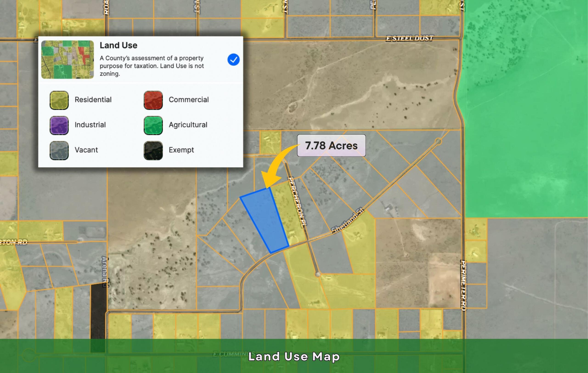
Task: Click the Land Use panel title
Action: [x=118, y=45]
